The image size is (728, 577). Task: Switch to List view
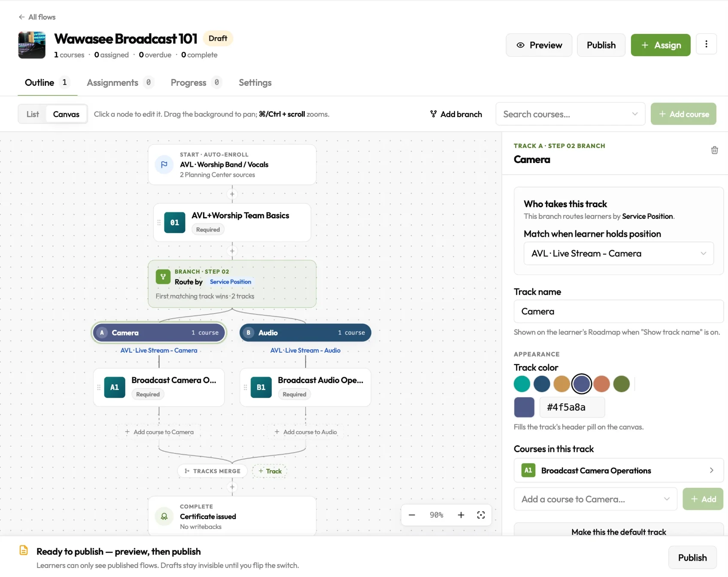(33, 114)
